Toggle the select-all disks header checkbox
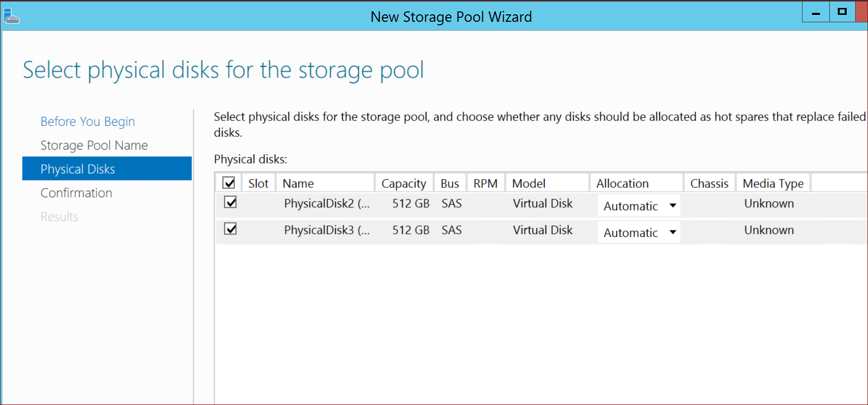This screenshot has height=405, width=868. point(229,183)
